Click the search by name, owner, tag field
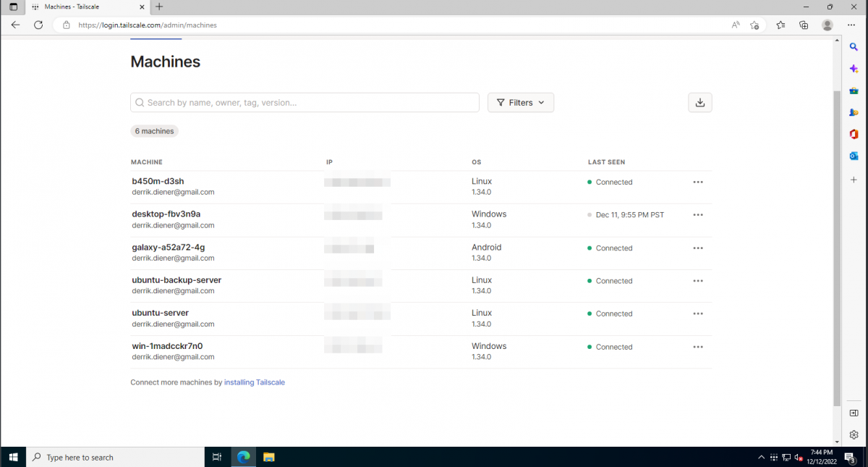 click(x=304, y=102)
